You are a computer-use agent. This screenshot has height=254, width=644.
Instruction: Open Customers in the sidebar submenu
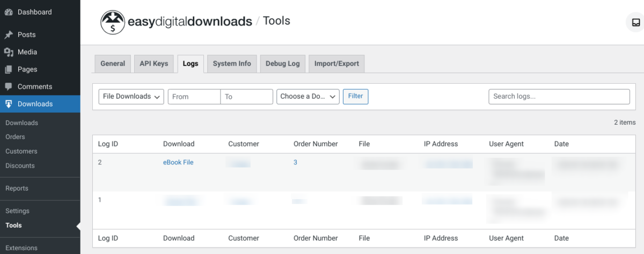pyautogui.click(x=21, y=151)
